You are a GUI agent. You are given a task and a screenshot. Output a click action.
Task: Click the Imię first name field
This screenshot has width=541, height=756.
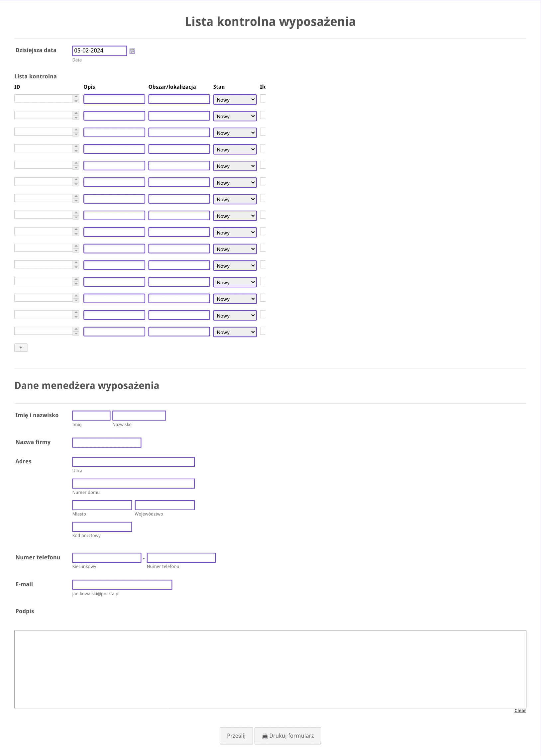[x=91, y=416]
